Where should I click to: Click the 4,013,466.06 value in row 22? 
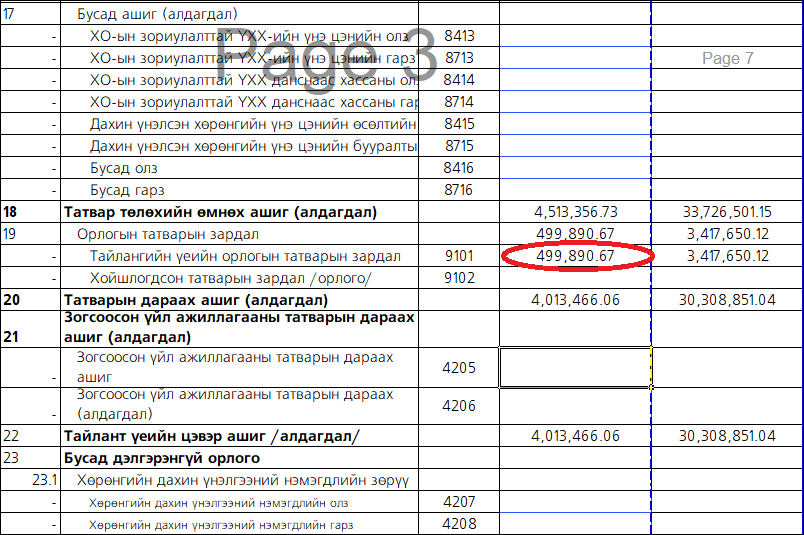[x=576, y=436]
